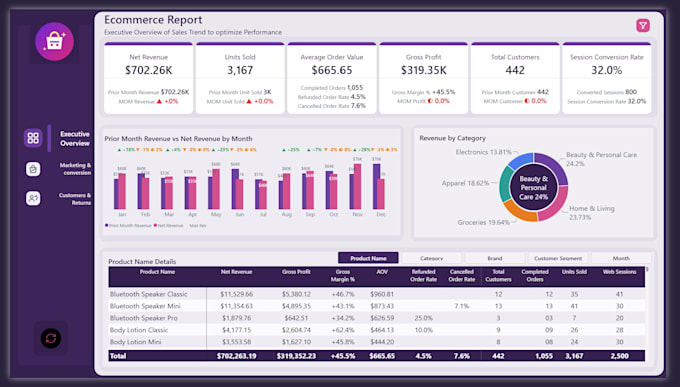Click the Groceries 19.64% label
680x387 pixels.
484,223
